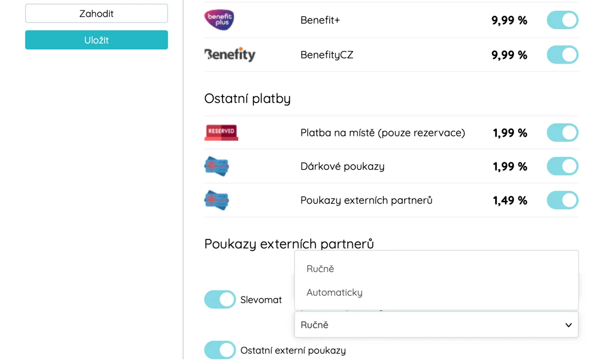Click the Ostatní platby section heading

coord(247,98)
